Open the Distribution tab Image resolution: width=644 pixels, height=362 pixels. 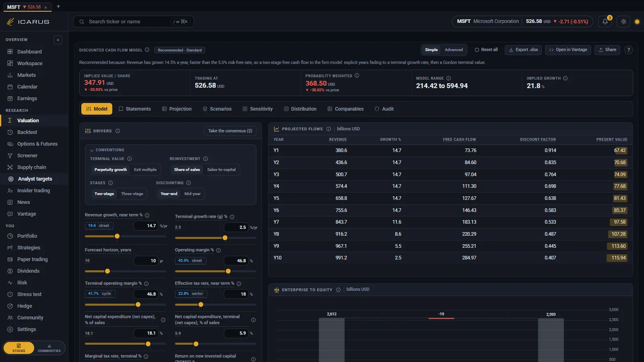coord(300,109)
